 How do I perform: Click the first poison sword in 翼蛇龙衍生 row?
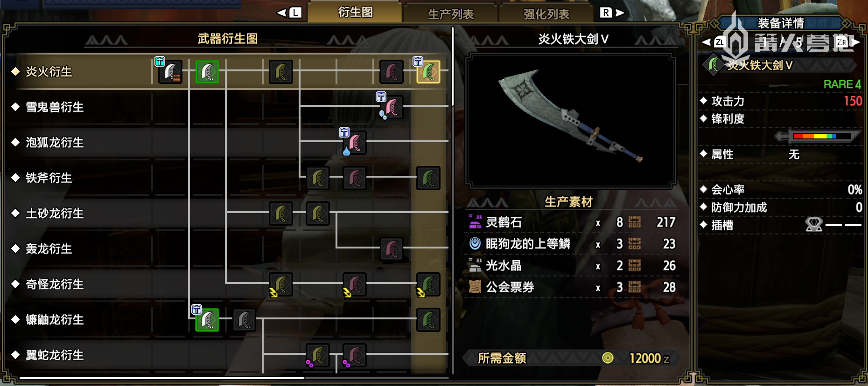tap(318, 355)
